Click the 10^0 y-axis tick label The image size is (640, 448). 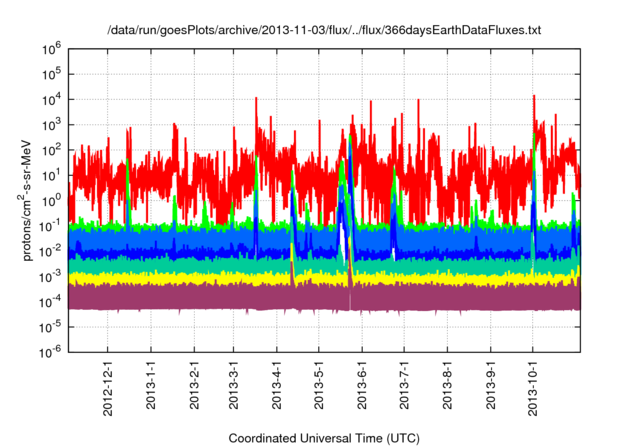pos(51,201)
